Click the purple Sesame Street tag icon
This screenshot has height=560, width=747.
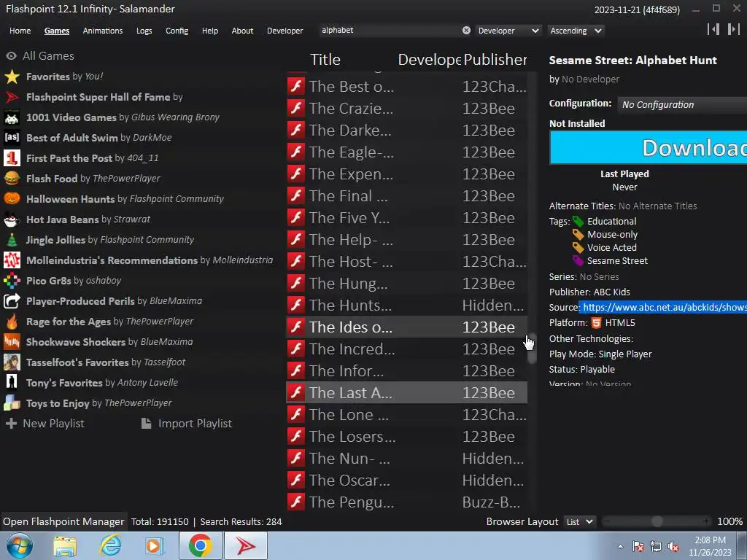[578, 261]
